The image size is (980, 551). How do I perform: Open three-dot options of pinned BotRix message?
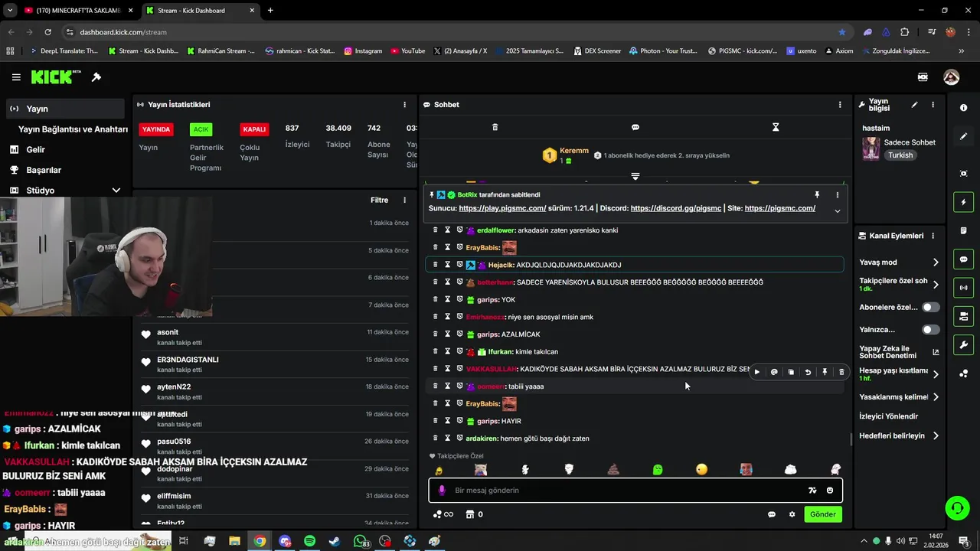click(x=838, y=195)
